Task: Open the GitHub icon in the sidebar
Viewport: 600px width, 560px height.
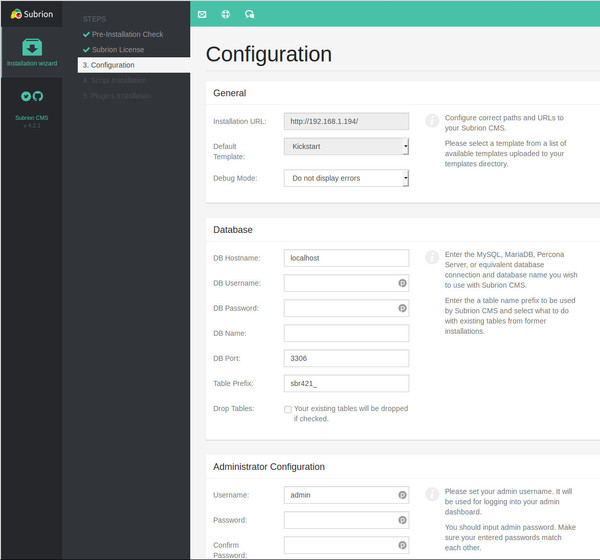Action: [38, 97]
